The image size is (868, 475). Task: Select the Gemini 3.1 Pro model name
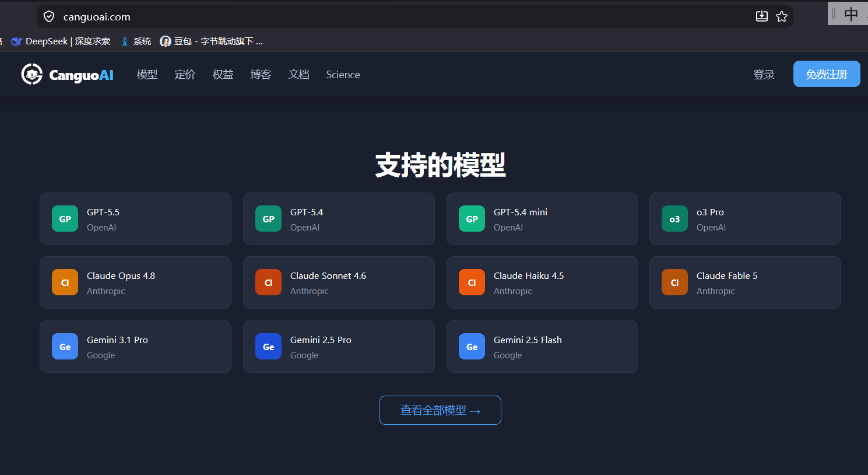point(117,340)
